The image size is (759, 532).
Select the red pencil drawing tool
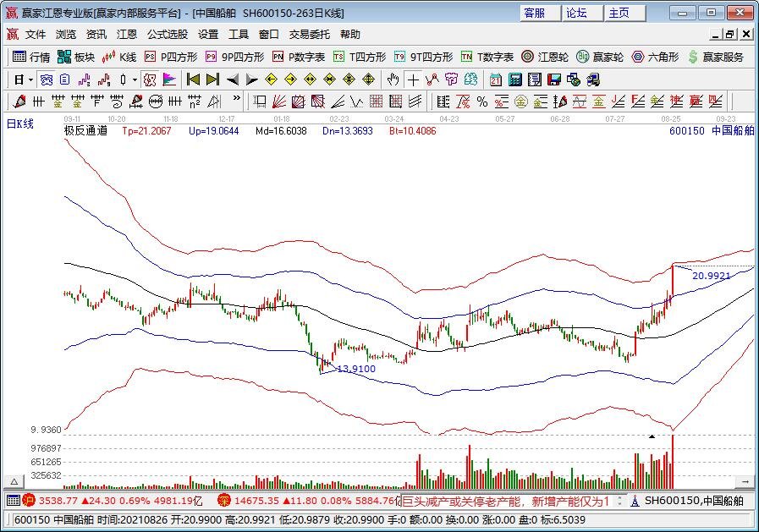19,101
